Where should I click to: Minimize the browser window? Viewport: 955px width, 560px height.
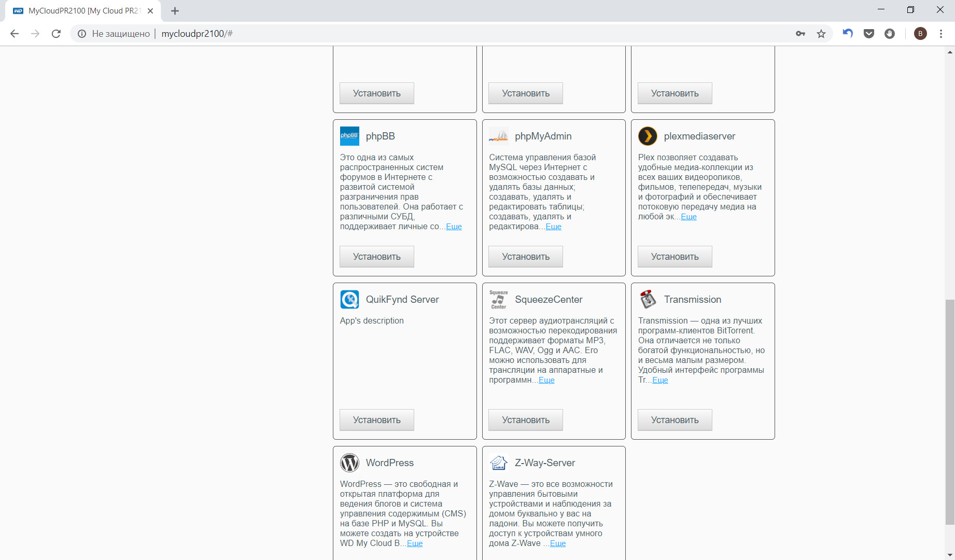pos(881,9)
